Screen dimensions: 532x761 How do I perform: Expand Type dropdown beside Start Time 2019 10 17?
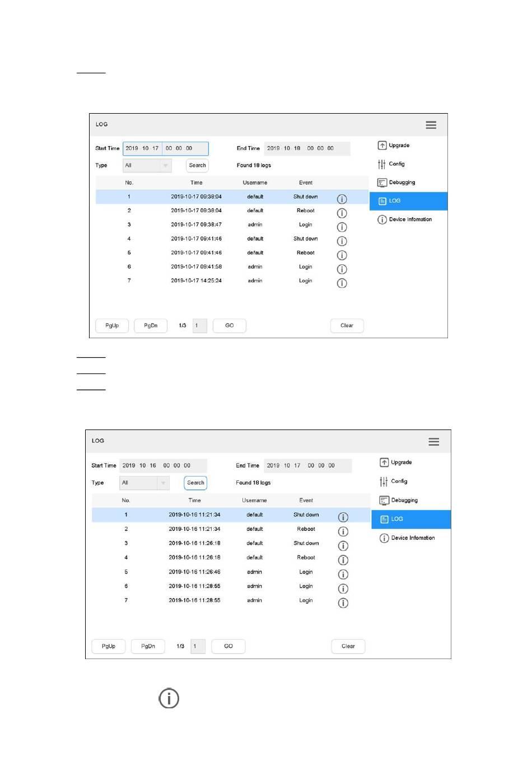147,166
